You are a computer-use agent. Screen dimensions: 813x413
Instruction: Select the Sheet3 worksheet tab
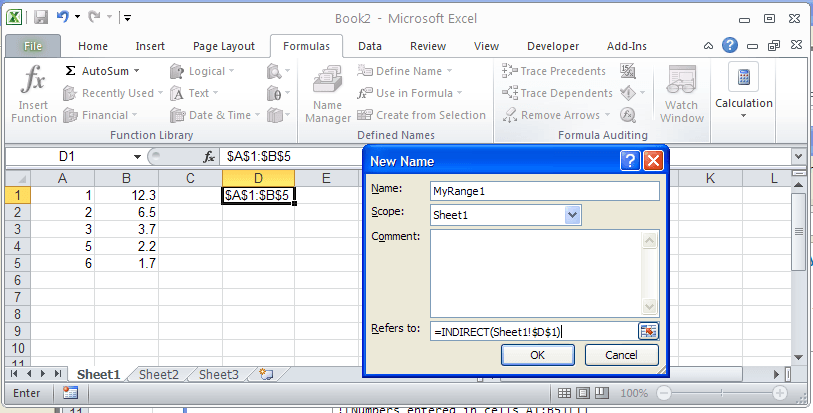click(219, 374)
